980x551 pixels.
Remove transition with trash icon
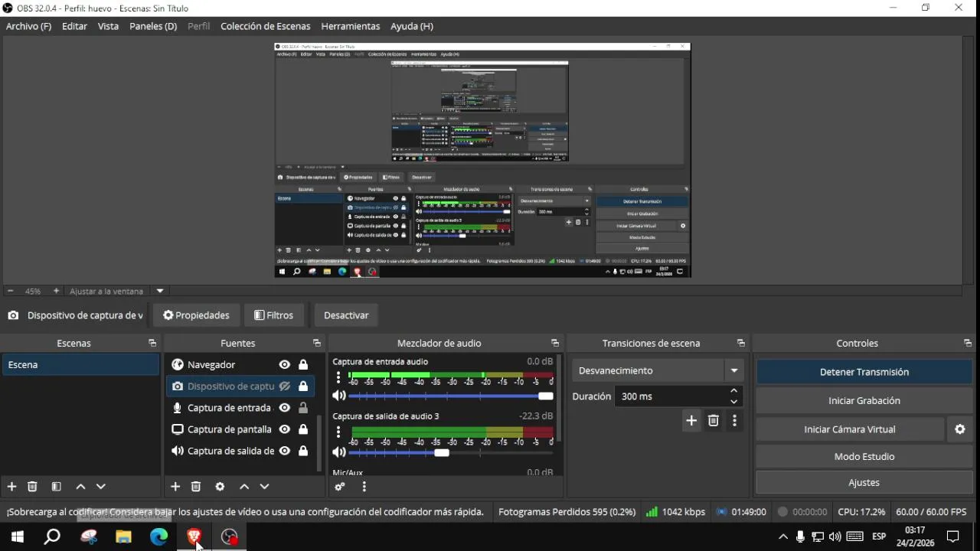click(714, 420)
